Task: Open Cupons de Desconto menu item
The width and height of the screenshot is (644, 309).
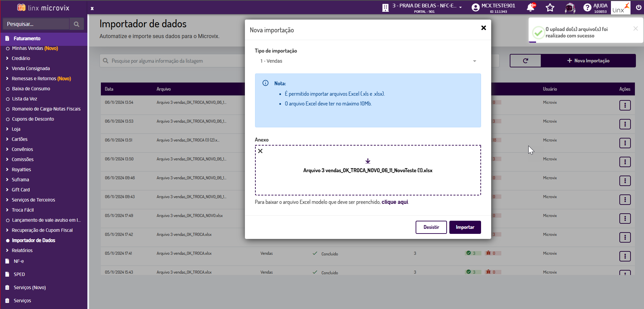Action: point(33,119)
